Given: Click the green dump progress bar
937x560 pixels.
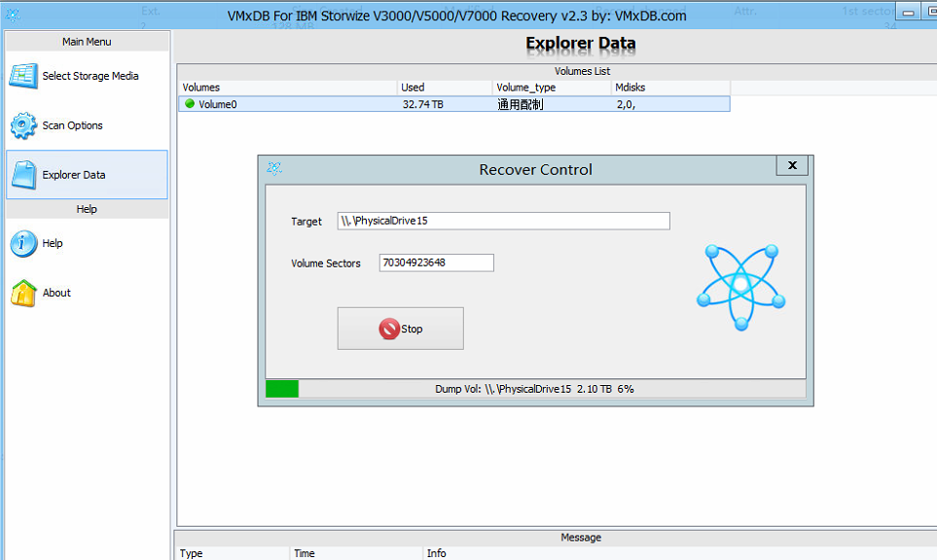Looking at the screenshot, I should coord(282,389).
